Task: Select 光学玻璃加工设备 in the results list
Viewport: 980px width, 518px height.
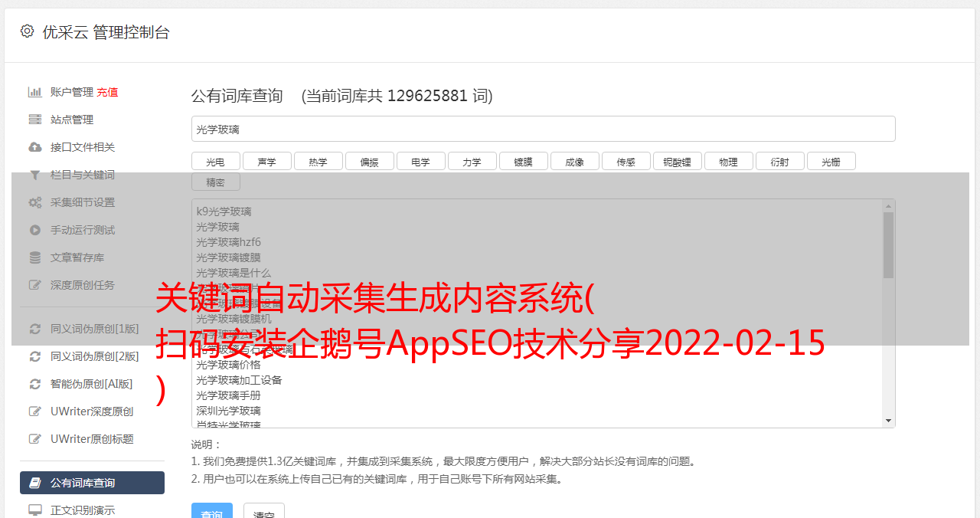Action: pos(239,380)
